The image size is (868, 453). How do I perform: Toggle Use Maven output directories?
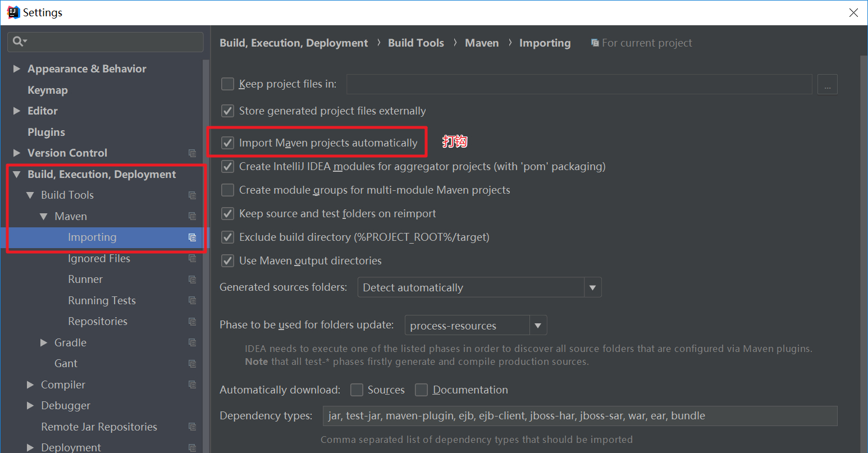coord(227,261)
